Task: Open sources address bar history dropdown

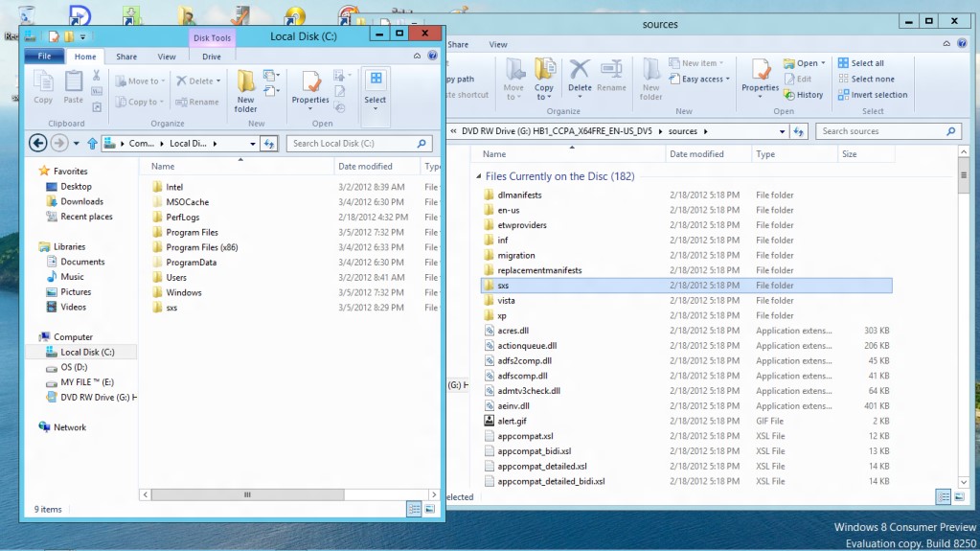Action: pyautogui.click(x=782, y=131)
